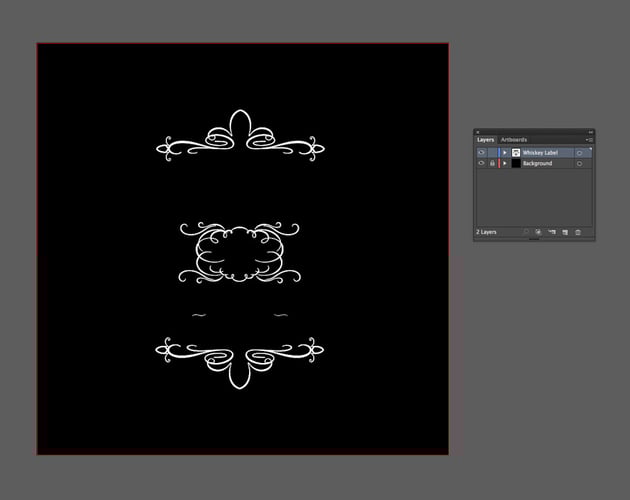Expand the Whiskey Label layer contents
630x500 pixels.
[505, 153]
